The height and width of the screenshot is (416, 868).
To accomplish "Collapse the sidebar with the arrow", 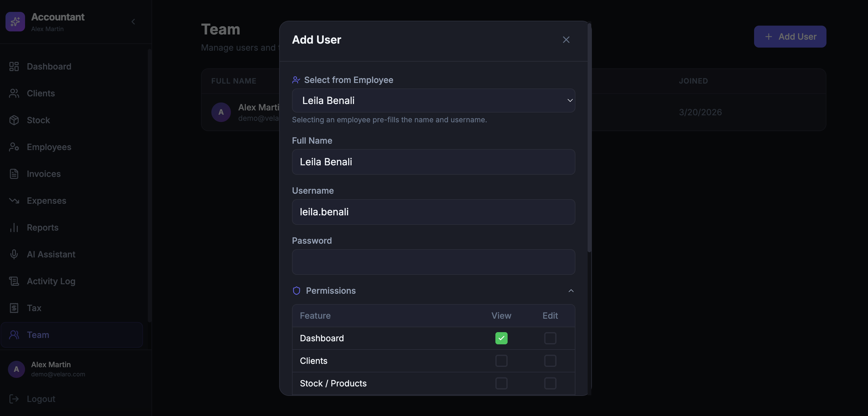I will 133,22.
